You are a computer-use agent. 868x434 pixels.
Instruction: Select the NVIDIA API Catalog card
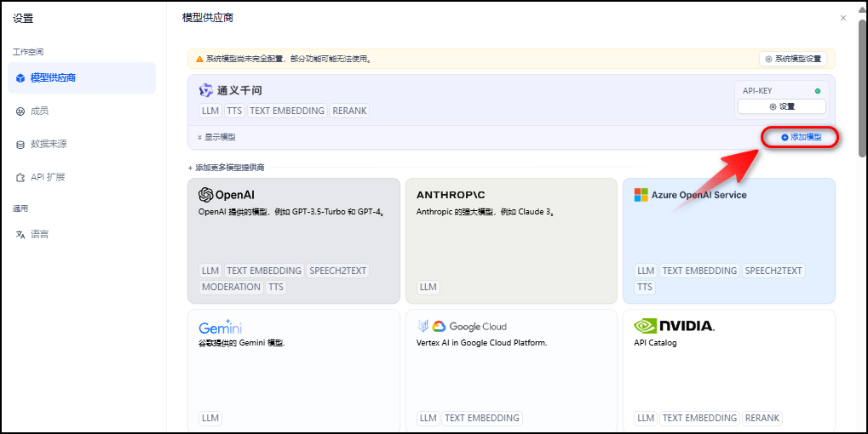729,370
